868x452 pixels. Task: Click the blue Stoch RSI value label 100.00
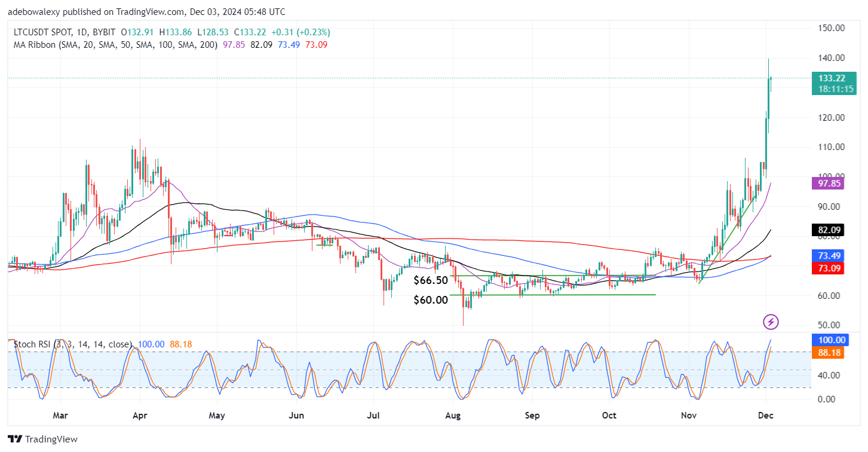click(832, 341)
